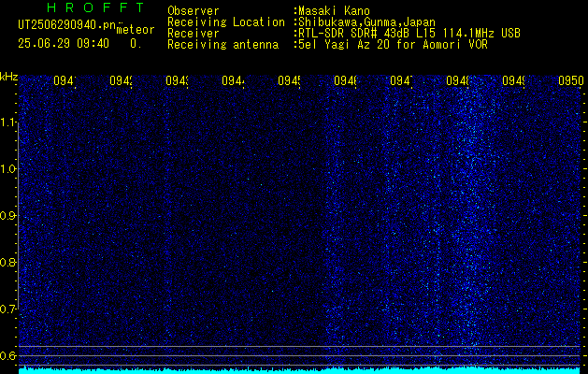Click the 0.6 kHz axis label

point(9,355)
